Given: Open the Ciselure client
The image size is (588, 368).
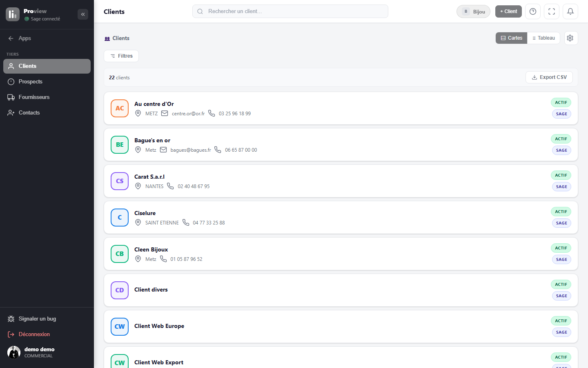Looking at the screenshot, I should [x=341, y=218].
